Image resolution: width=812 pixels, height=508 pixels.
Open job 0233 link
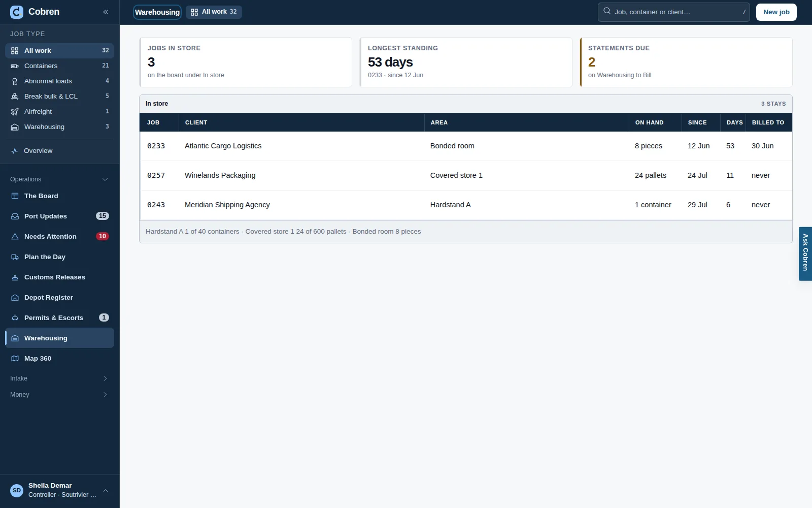point(156,146)
